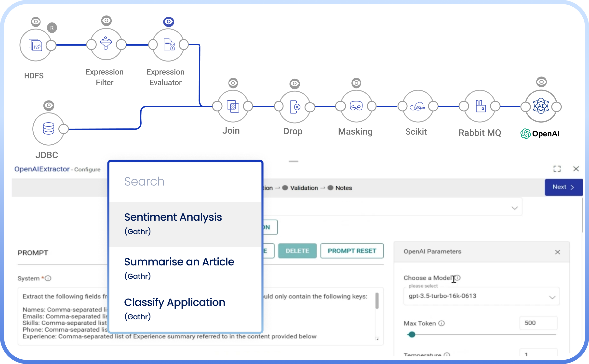The image size is (589, 364).
Task: Select the HDFS source node
Action: (36, 45)
